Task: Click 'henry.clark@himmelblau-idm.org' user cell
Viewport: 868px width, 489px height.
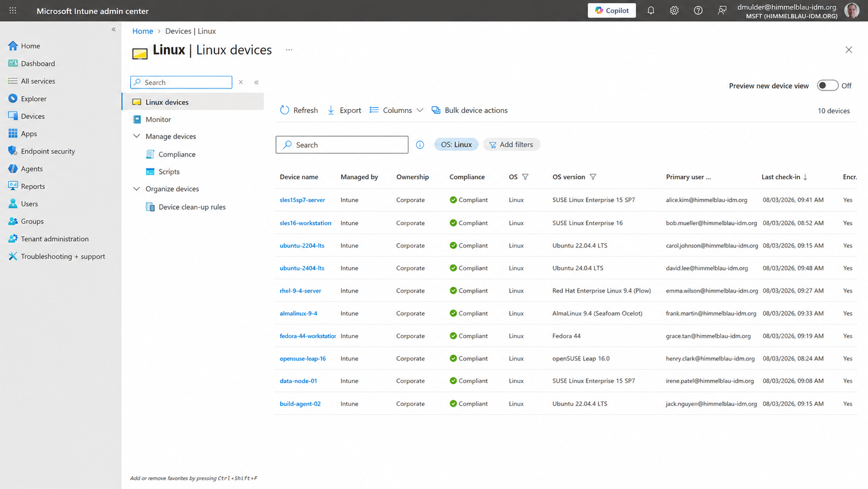Action: point(710,359)
